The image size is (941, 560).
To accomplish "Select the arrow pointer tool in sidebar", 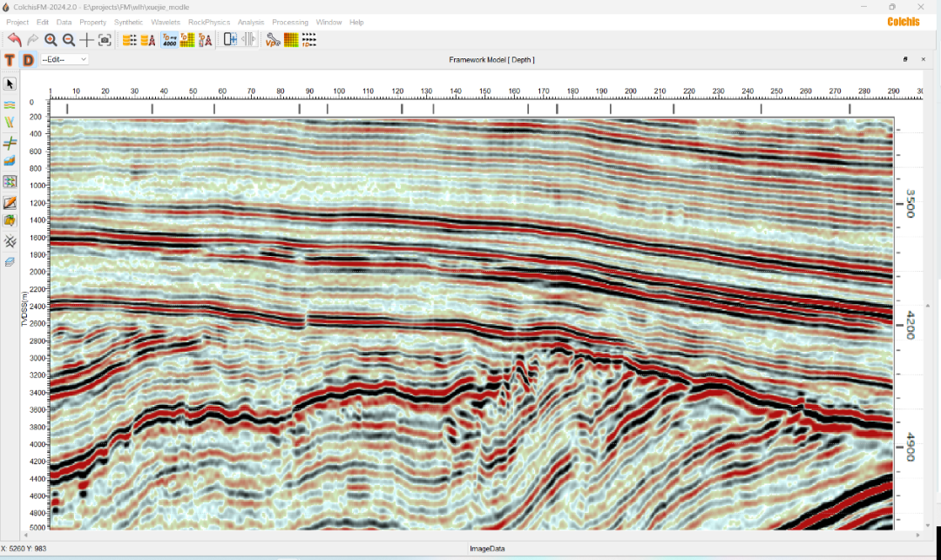I will (x=10, y=84).
